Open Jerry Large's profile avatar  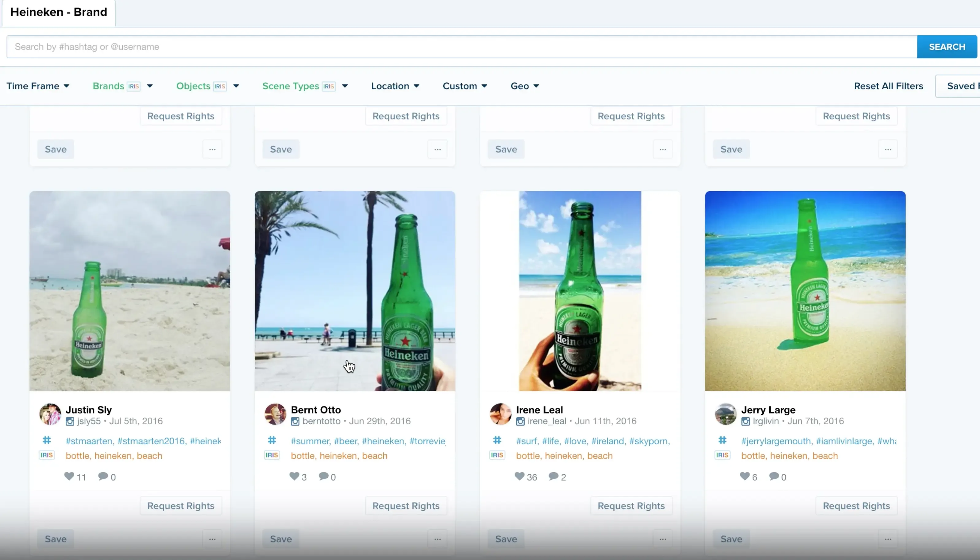(x=726, y=414)
